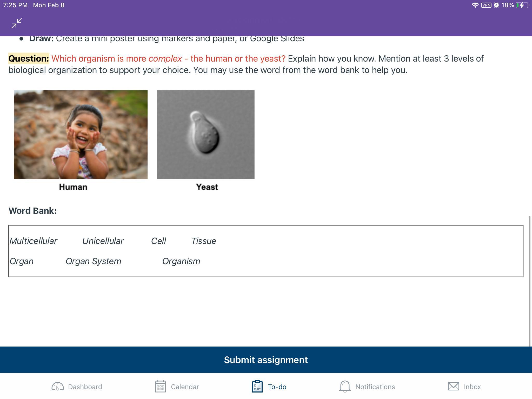Tap the highlighted Question: label
The image size is (532, 399).
pyautogui.click(x=29, y=58)
